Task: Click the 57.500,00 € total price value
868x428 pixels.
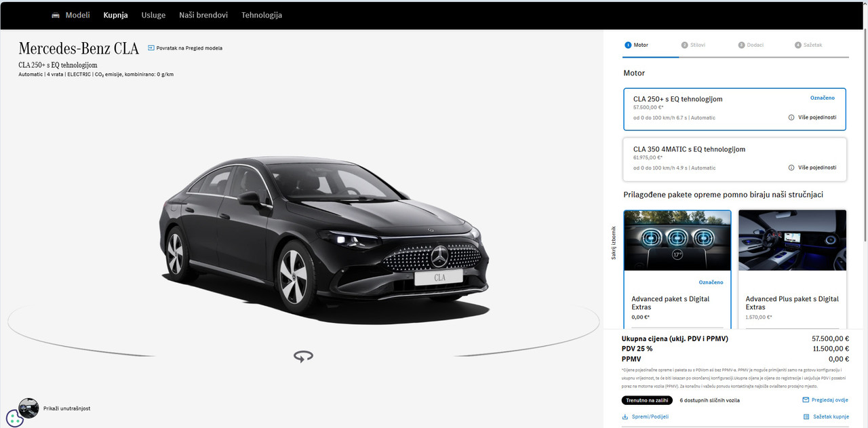Action: click(x=830, y=338)
